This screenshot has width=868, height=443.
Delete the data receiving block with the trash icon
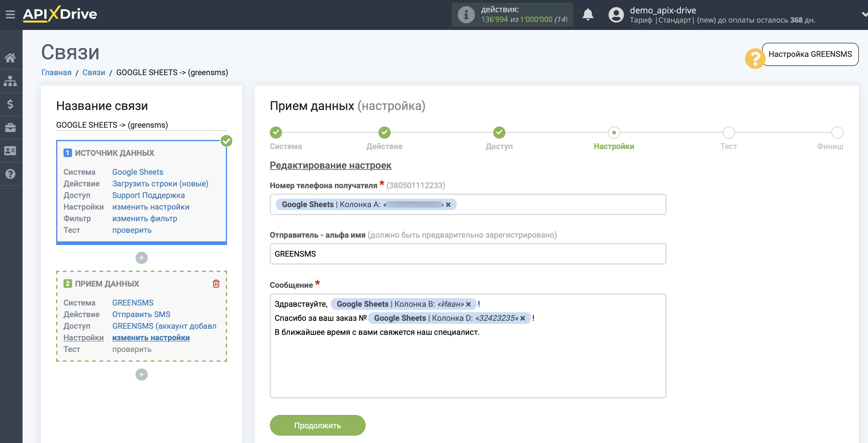tap(216, 284)
